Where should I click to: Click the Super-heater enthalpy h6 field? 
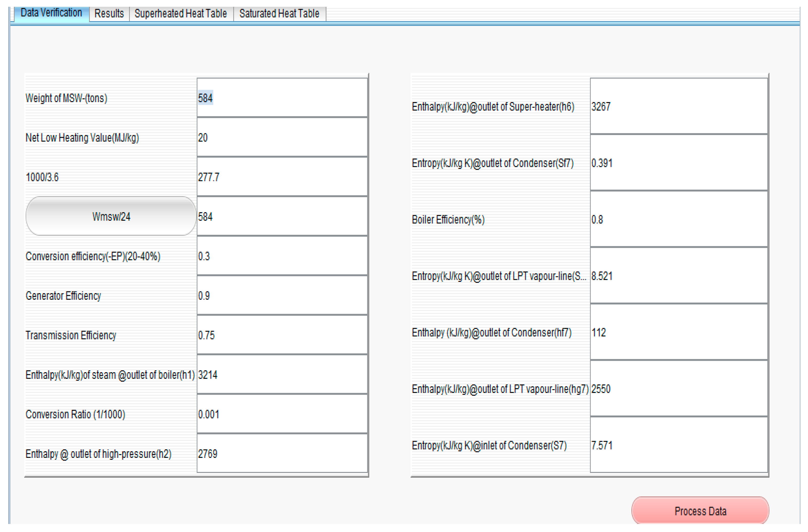678,107
